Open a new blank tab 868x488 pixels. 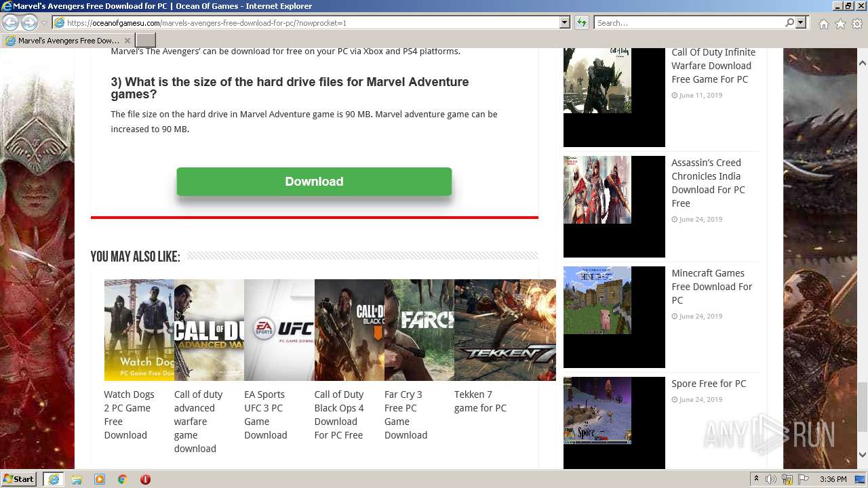tap(146, 41)
